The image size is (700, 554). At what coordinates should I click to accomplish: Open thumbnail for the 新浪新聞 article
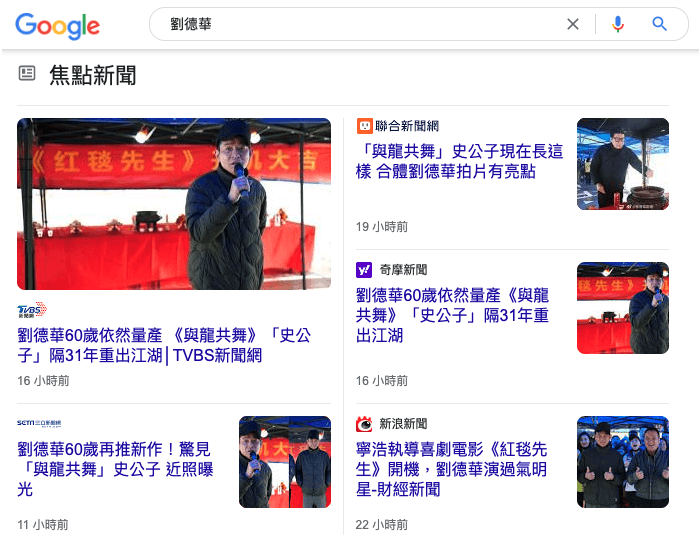point(623,462)
